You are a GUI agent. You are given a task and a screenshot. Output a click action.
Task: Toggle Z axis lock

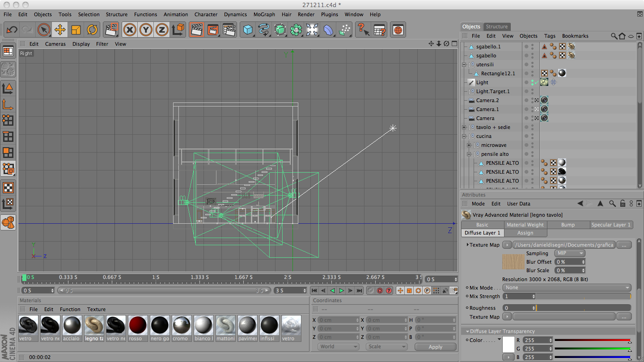161,30
